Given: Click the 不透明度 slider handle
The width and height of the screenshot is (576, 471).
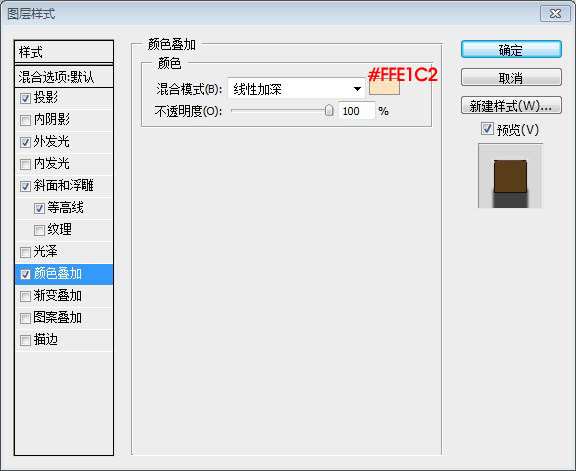Looking at the screenshot, I should pyautogui.click(x=329, y=110).
